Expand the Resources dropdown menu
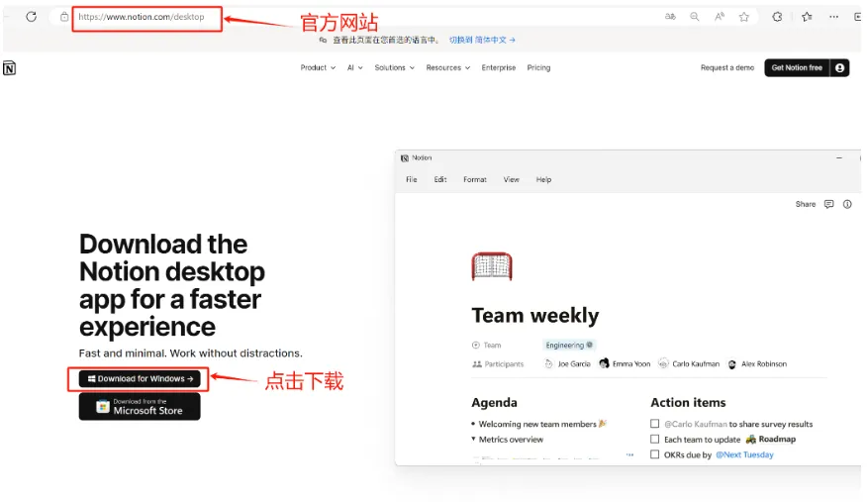 [x=447, y=67]
